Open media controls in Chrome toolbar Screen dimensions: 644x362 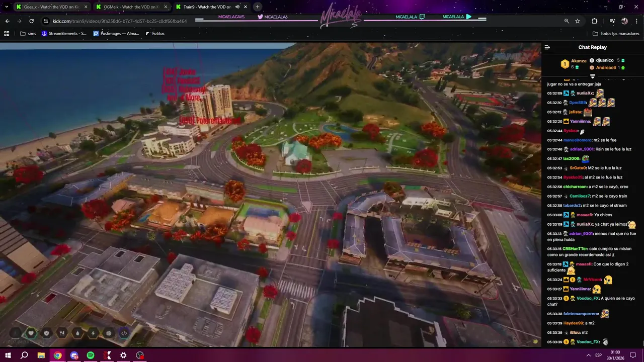pyautogui.click(x=612, y=21)
